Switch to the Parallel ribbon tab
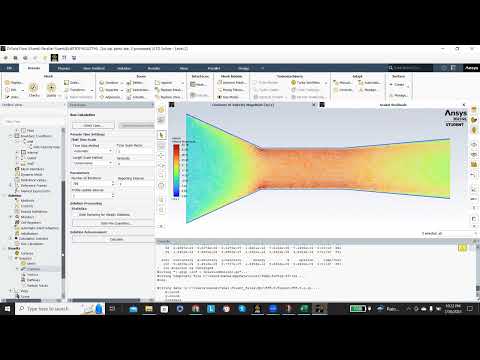 coord(214,68)
